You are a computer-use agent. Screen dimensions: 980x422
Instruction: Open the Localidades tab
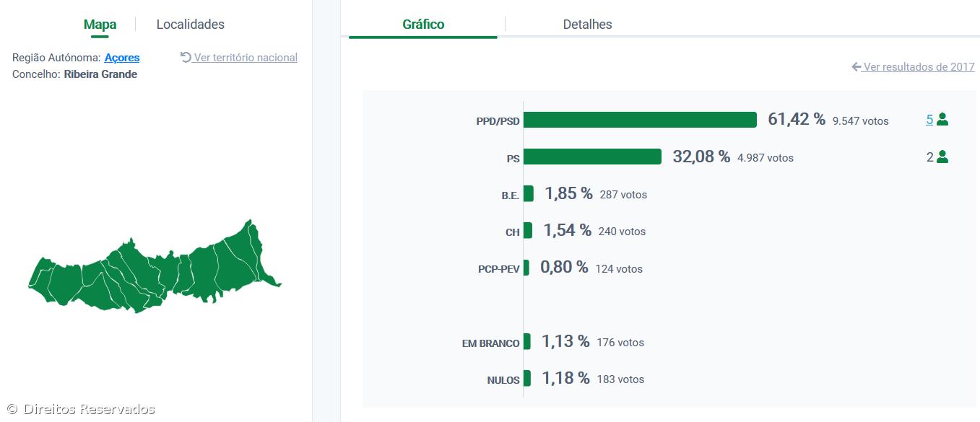(x=190, y=25)
